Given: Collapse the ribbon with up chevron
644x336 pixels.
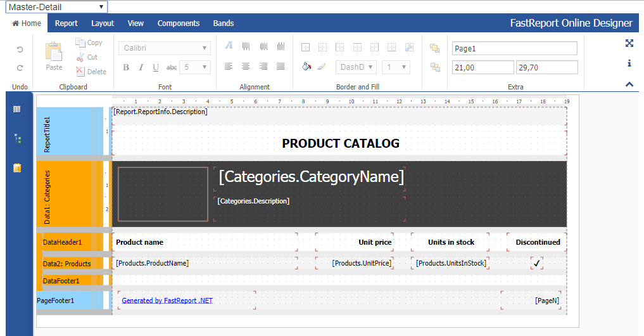Looking at the screenshot, I should tap(629, 84).
